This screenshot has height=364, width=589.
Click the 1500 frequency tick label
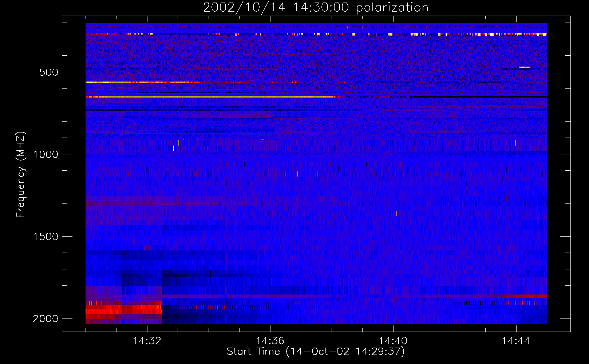click(x=46, y=237)
